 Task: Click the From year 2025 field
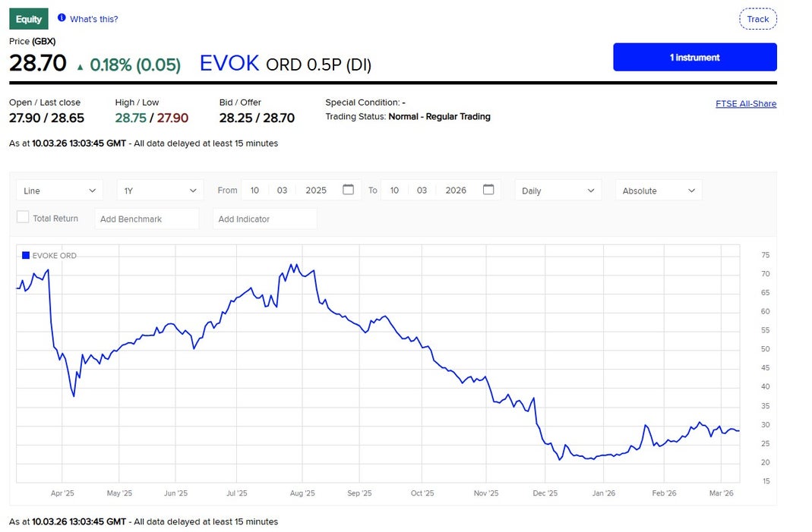316,190
